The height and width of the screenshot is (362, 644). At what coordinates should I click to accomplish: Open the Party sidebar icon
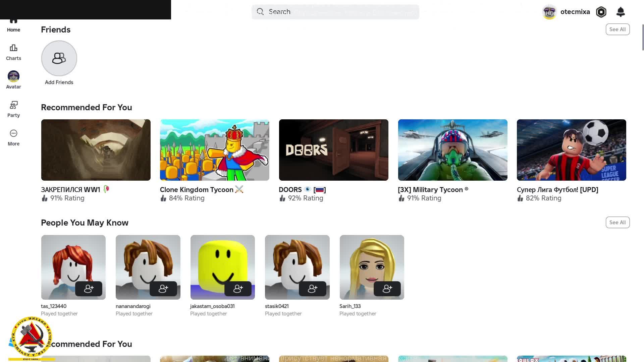(13, 105)
